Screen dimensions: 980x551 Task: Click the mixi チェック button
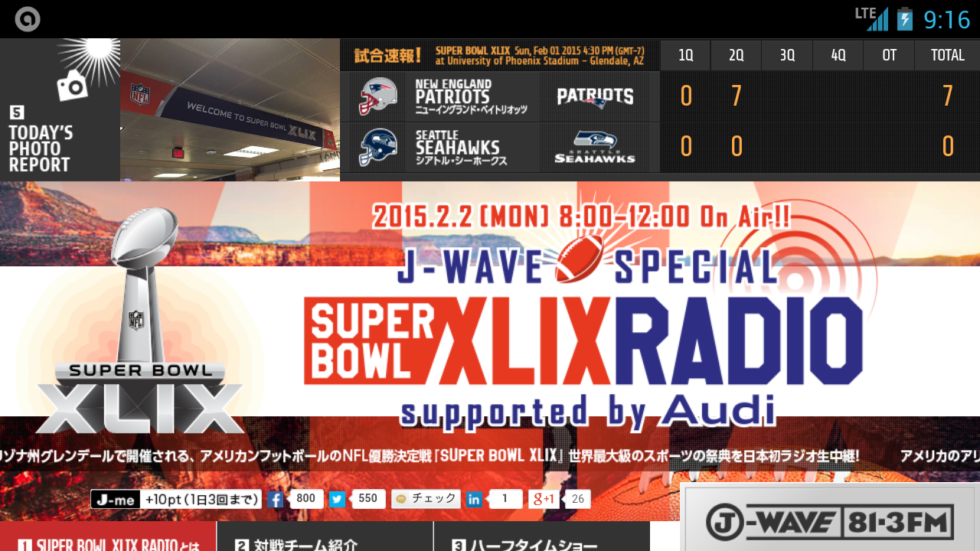[x=426, y=499]
